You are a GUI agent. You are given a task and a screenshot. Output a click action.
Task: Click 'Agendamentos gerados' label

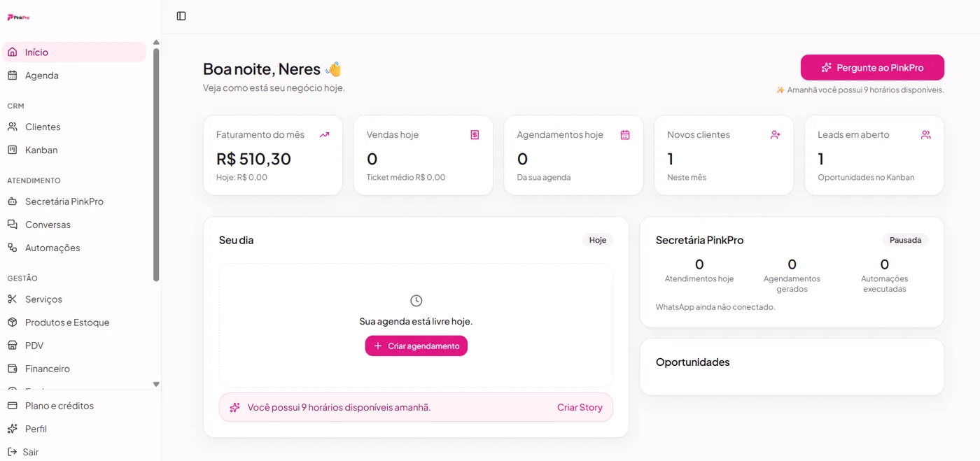point(792,283)
